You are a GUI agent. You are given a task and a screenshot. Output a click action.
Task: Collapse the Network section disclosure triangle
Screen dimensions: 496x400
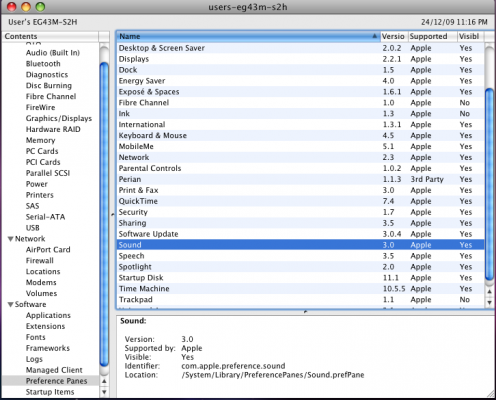tap(11, 239)
